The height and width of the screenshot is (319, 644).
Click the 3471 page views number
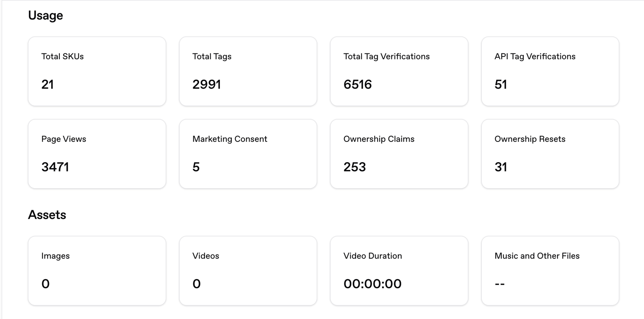tap(55, 167)
